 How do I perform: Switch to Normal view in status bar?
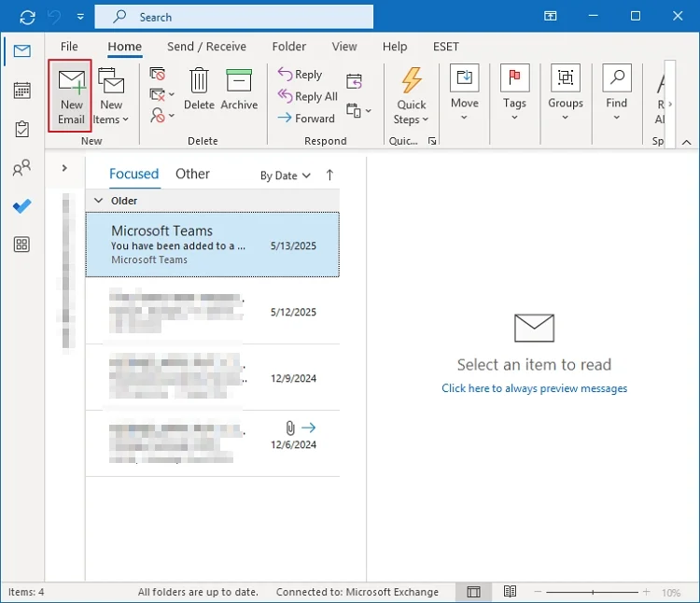[x=473, y=592]
